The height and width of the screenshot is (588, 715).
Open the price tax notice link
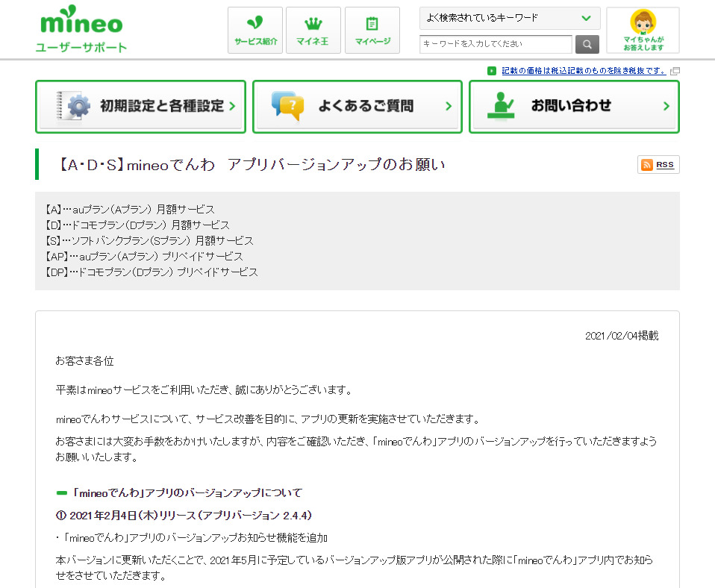pyautogui.click(x=584, y=71)
